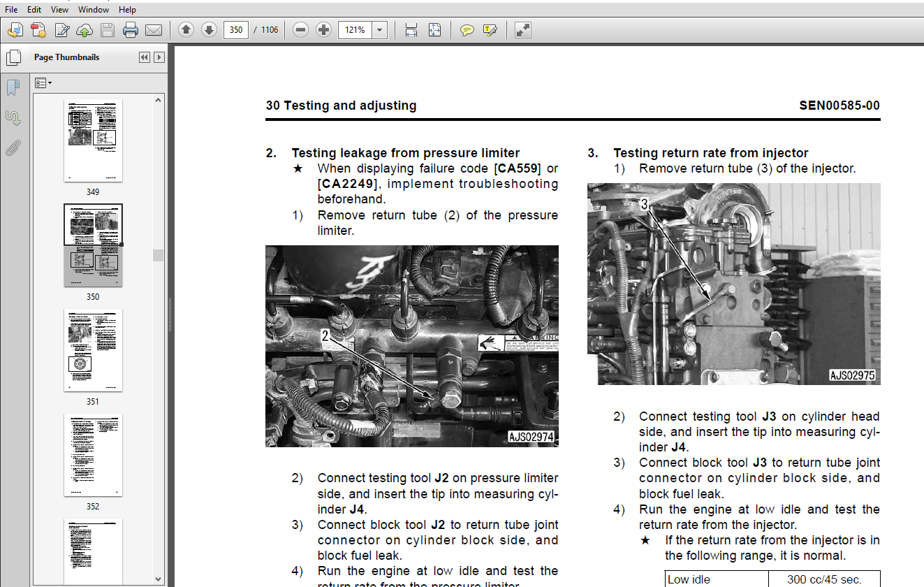Click the Create PDF toolbar icon

38,30
